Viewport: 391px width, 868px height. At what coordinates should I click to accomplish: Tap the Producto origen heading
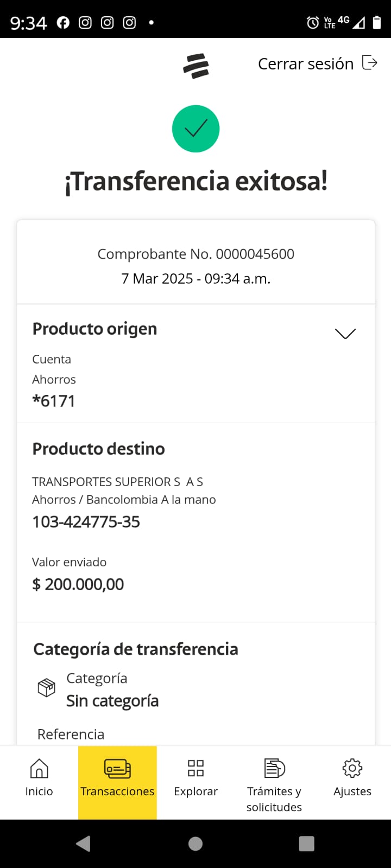[94, 329]
